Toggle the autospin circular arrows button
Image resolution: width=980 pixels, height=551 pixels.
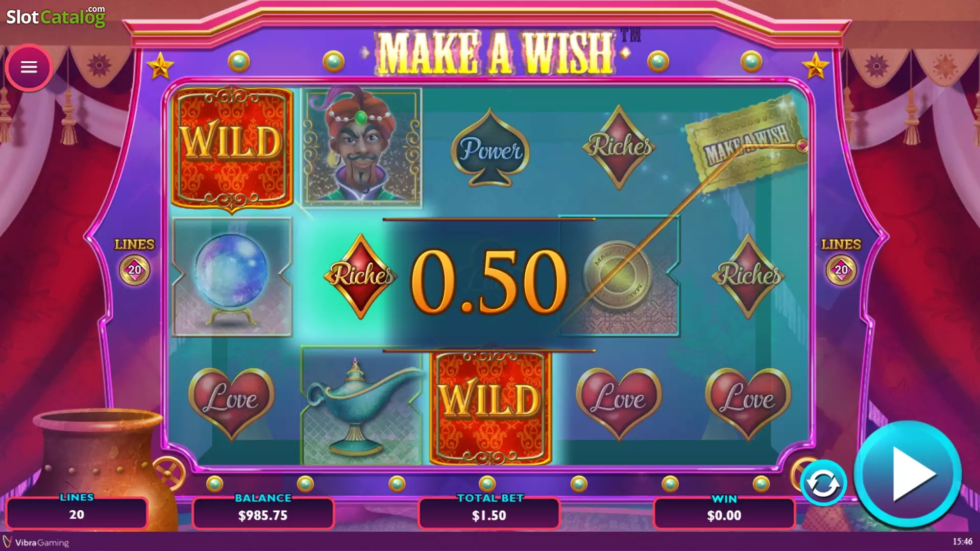tap(823, 483)
